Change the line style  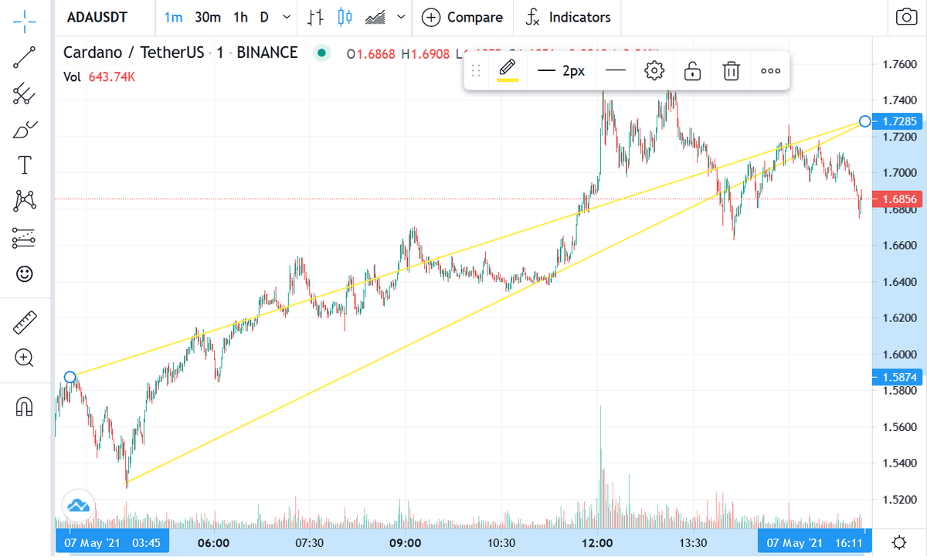[x=616, y=71]
